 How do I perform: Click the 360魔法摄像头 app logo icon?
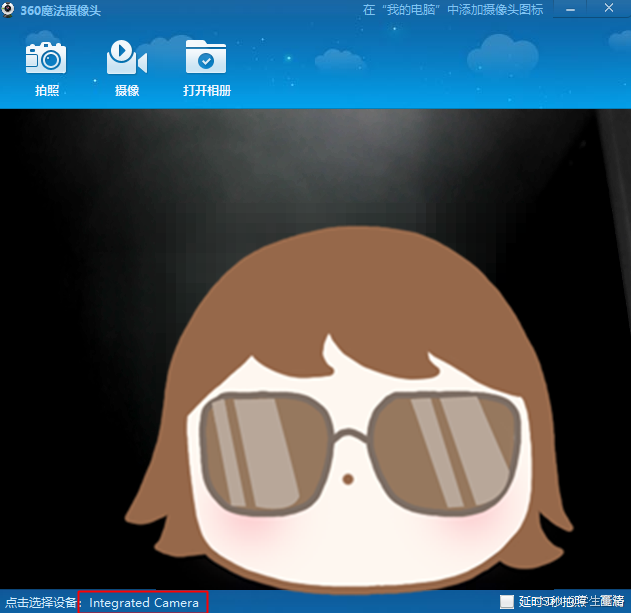pyautogui.click(x=8, y=9)
